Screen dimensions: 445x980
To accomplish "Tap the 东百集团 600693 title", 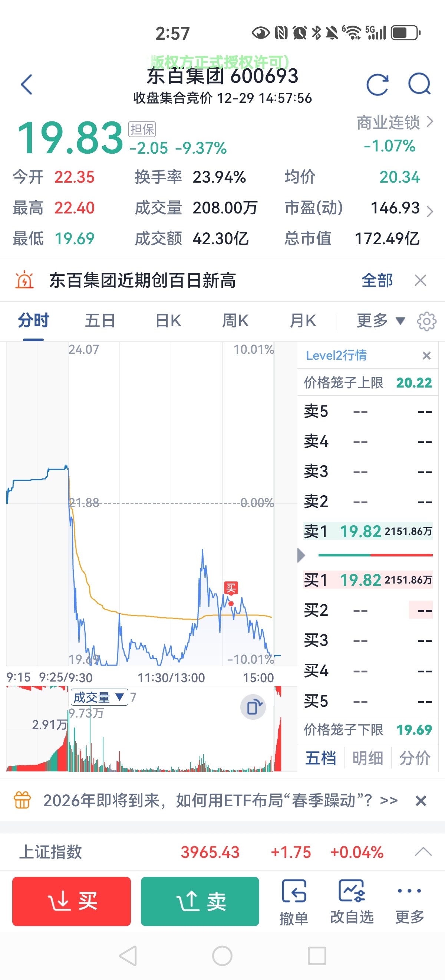I will (222, 76).
